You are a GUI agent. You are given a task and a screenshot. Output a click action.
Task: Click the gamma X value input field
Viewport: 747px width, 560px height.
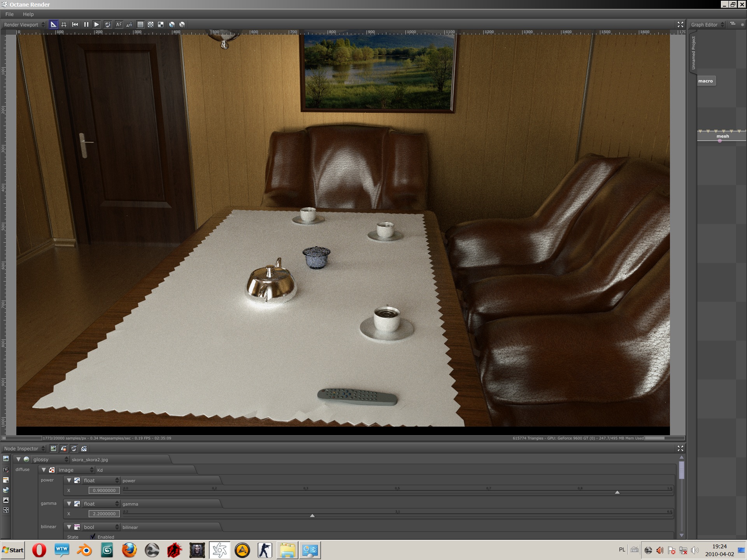(104, 514)
